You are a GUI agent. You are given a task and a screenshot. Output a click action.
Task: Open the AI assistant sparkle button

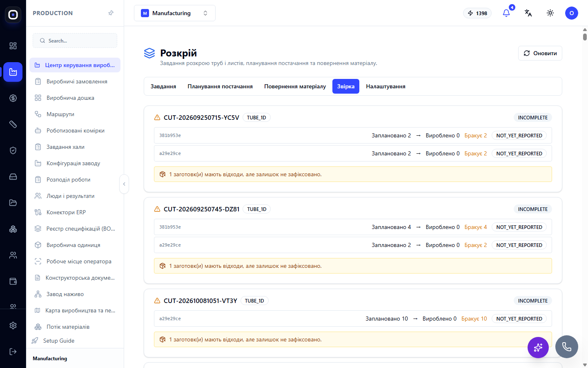(x=538, y=348)
